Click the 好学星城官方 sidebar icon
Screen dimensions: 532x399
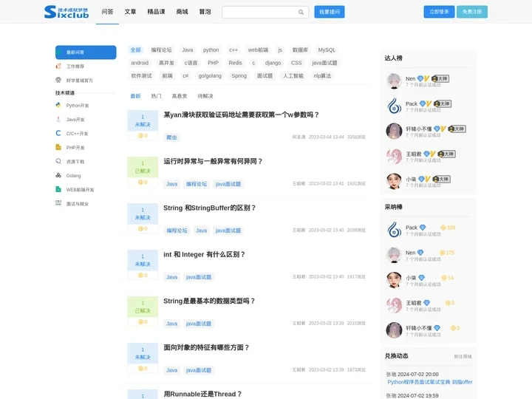58,80
